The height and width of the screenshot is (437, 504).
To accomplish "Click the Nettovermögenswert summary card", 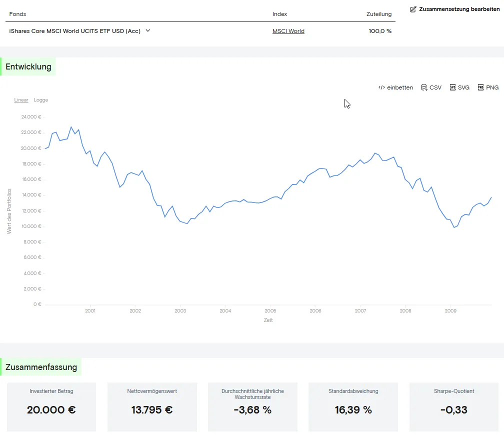I will click(152, 407).
